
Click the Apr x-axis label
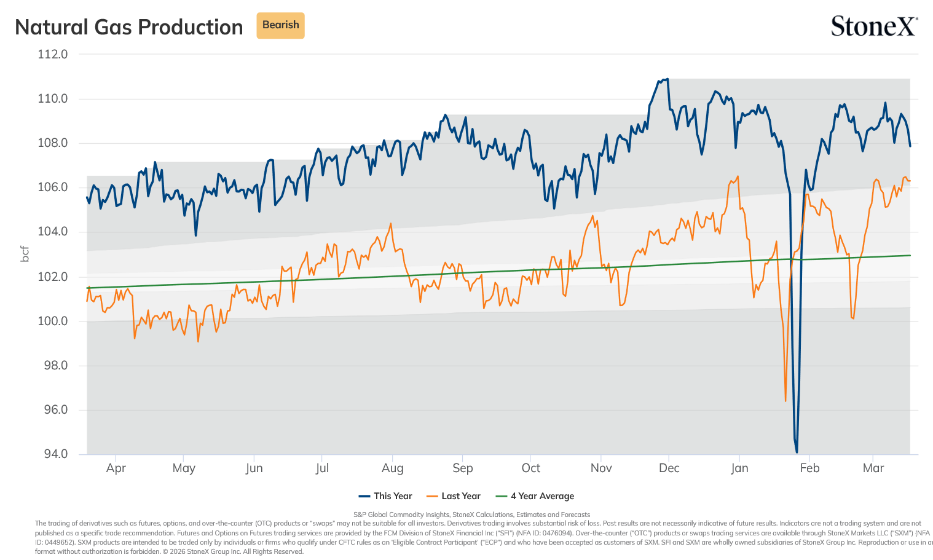pyautogui.click(x=116, y=468)
